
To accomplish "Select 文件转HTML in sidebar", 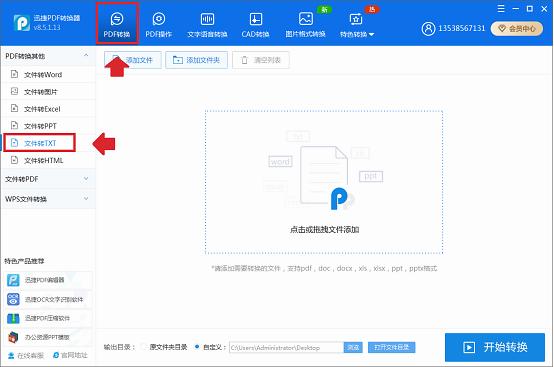I will (48, 160).
